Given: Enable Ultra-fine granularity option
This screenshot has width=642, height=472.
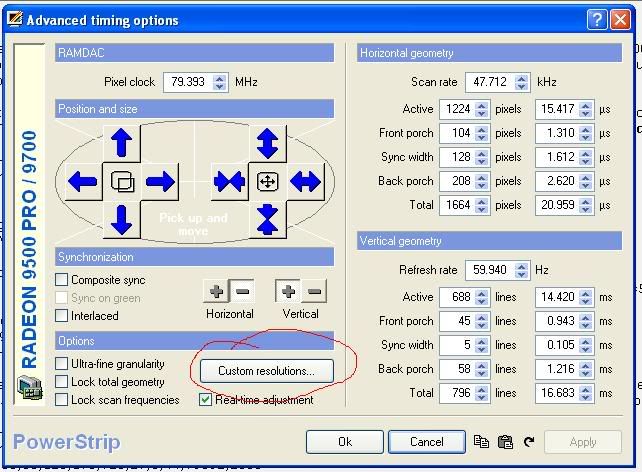Looking at the screenshot, I should click(61, 364).
